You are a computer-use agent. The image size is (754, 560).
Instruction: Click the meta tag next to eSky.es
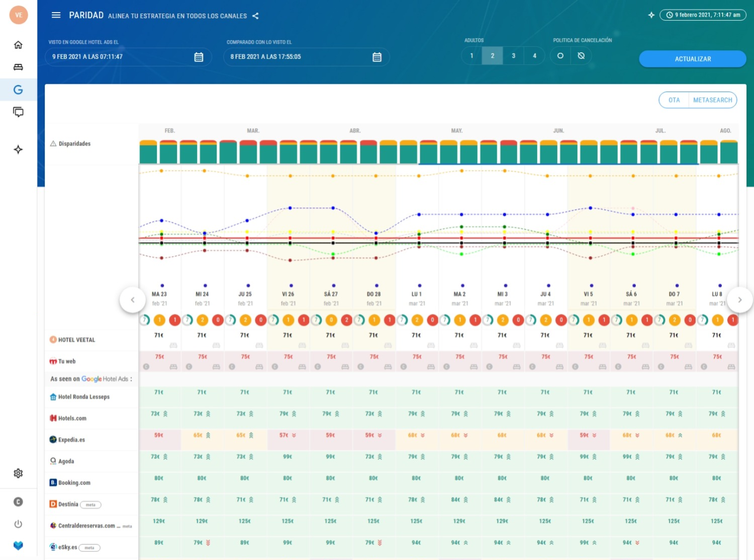pos(89,548)
